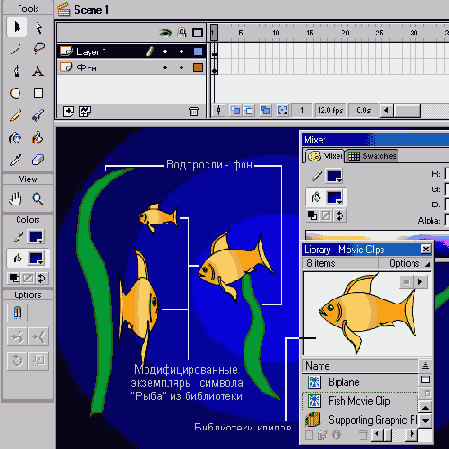Activate the Eraser tool
The height and width of the screenshot is (449, 449).
[38, 160]
